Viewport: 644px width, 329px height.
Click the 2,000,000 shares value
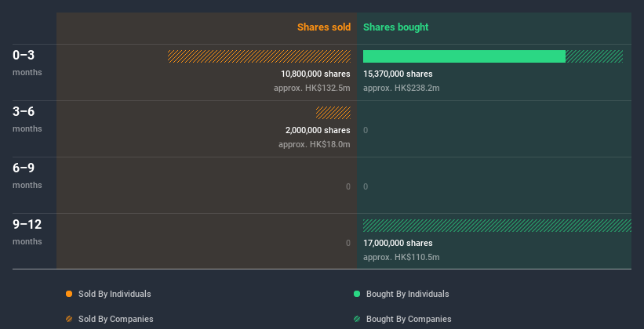(x=318, y=130)
